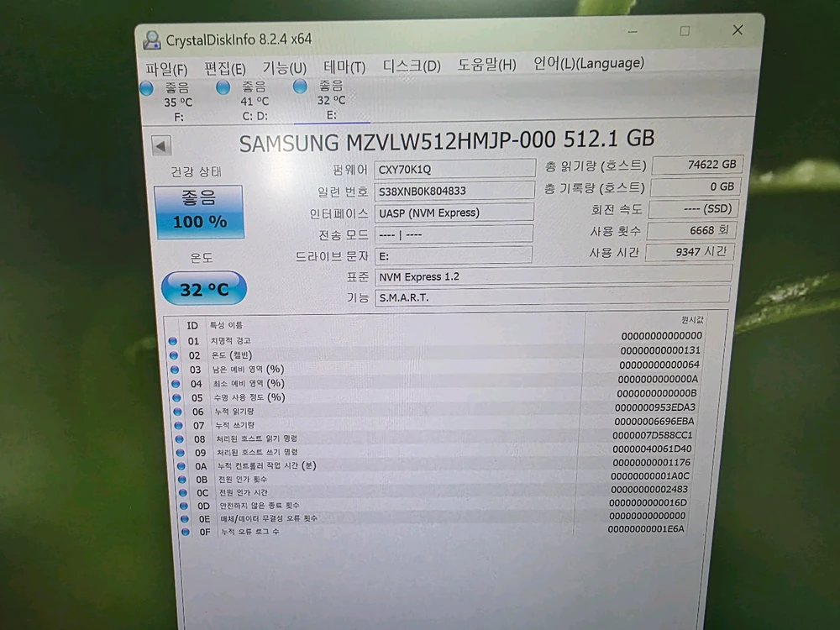The width and height of the screenshot is (840, 630).
Task: Click the blue status icon for attribute 0F
Action: [186, 532]
